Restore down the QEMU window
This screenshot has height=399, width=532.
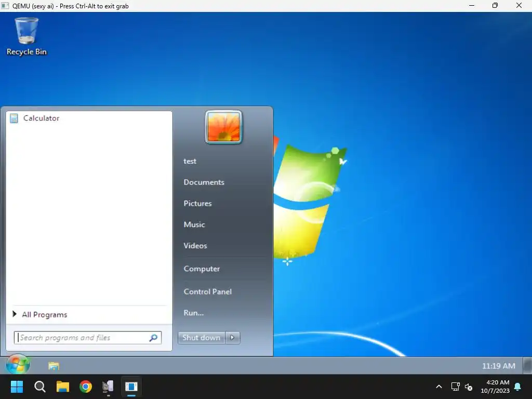495,5
